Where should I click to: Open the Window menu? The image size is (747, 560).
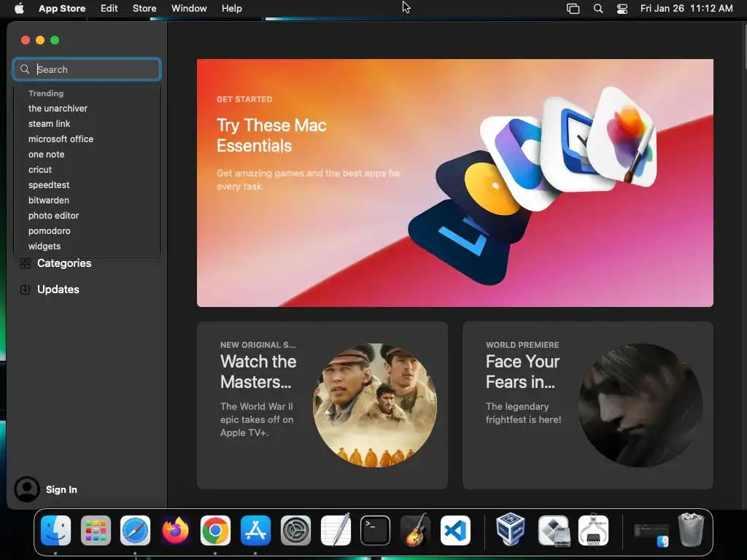[x=189, y=9]
